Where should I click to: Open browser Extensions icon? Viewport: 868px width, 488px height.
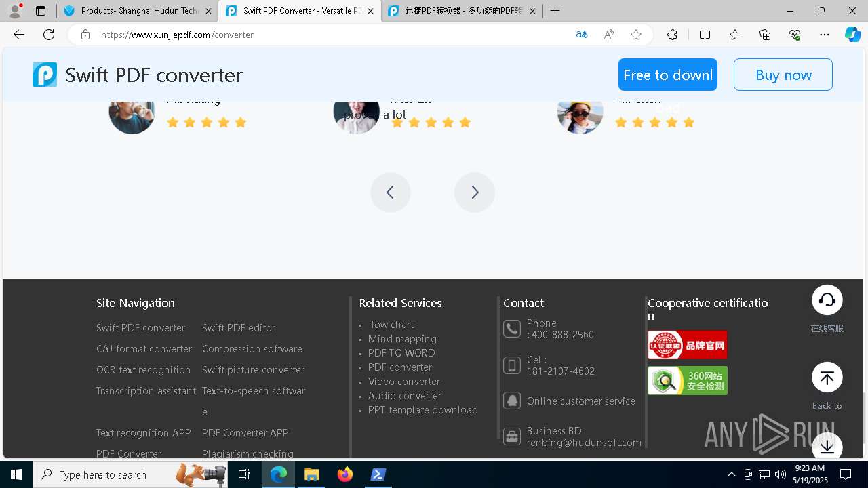672,35
